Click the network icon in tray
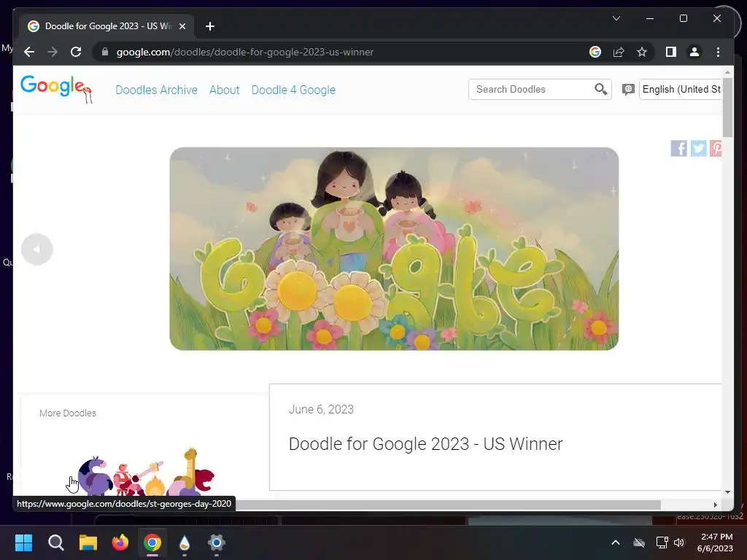 (x=662, y=542)
